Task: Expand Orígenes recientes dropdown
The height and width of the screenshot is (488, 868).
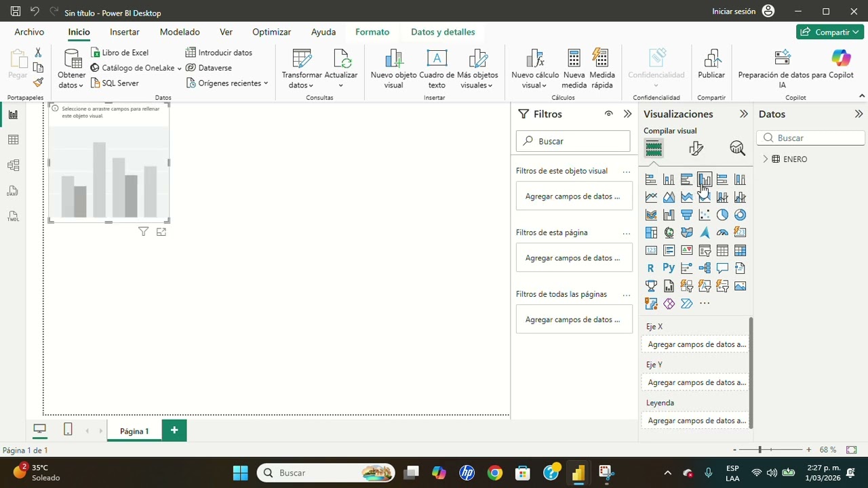Action: coord(228,83)
